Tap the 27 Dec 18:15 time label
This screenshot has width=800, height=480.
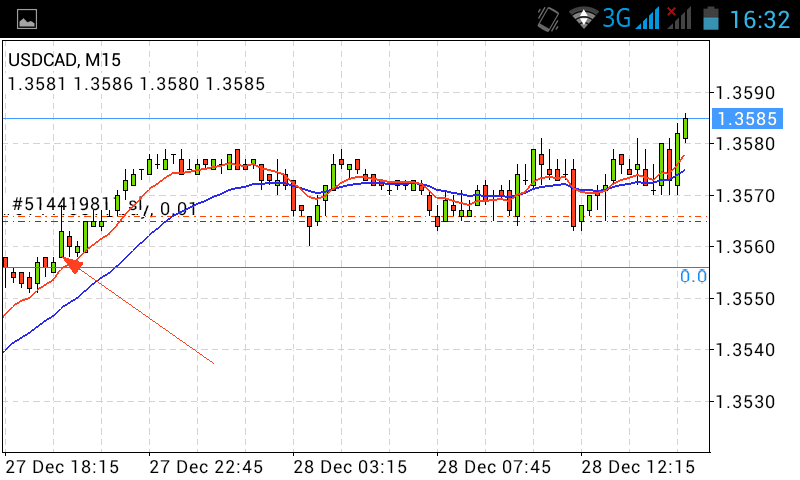pos(62,467)
